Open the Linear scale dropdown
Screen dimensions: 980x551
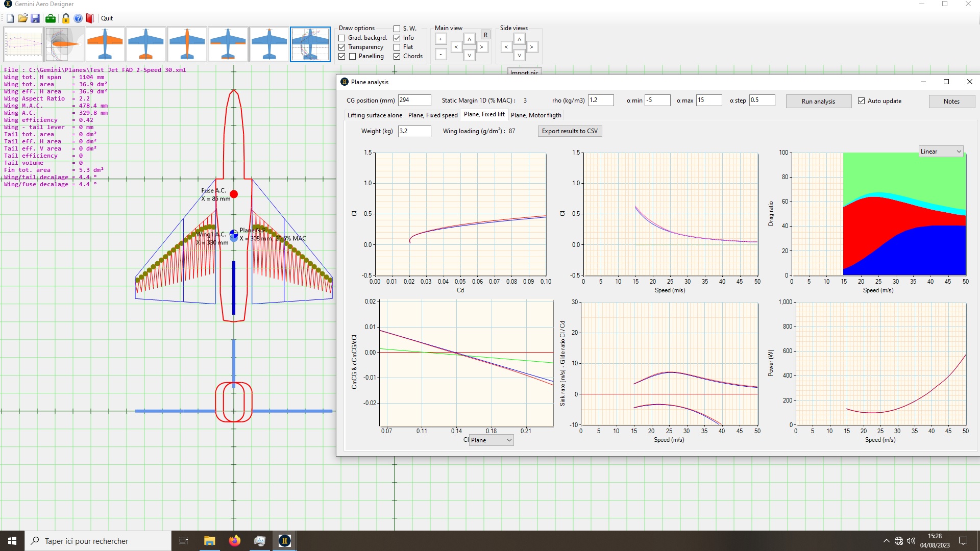coord(941,152)
